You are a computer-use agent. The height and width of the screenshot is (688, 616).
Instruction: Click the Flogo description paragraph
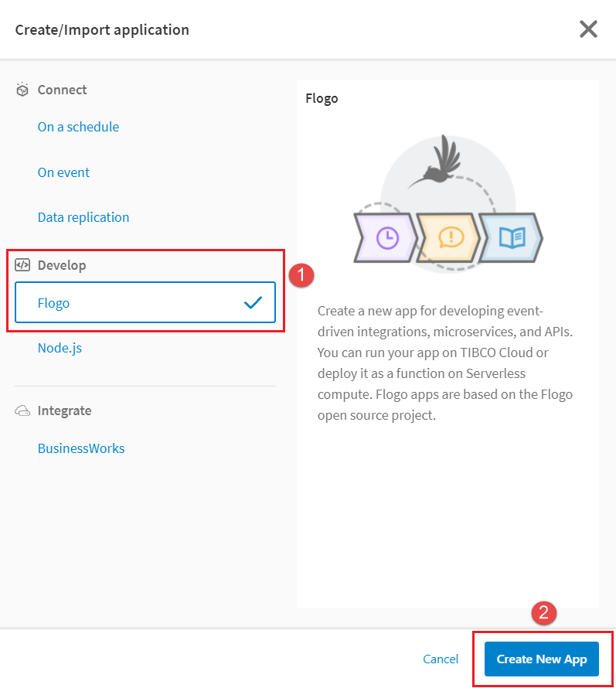(x=445, y=363)
